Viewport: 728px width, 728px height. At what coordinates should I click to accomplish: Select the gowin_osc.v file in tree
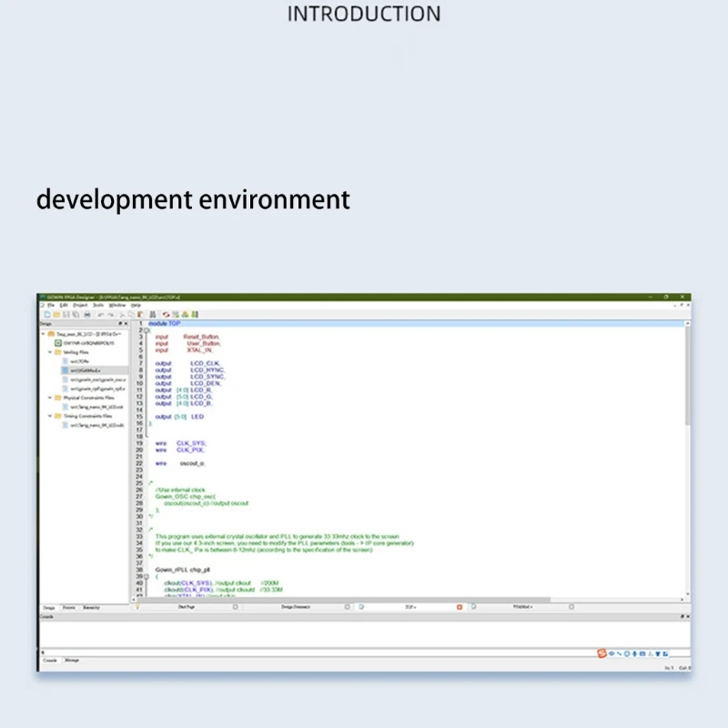(97, 379)
